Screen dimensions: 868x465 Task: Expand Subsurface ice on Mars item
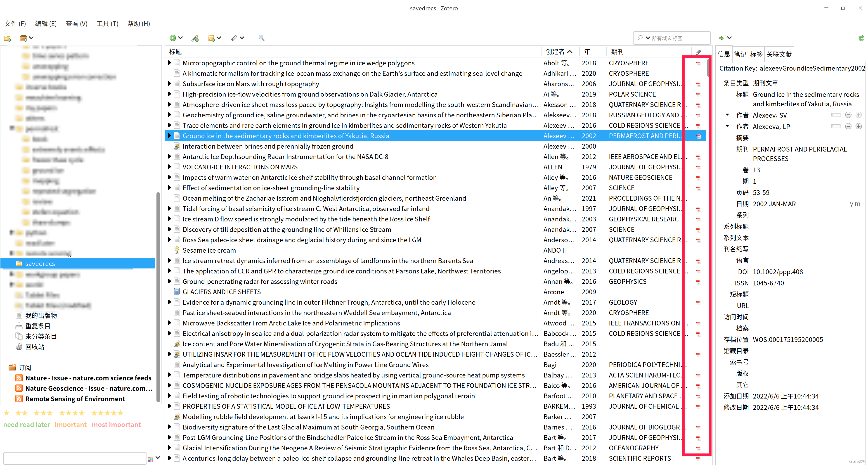pyautogui.click(x=170, y=84)
